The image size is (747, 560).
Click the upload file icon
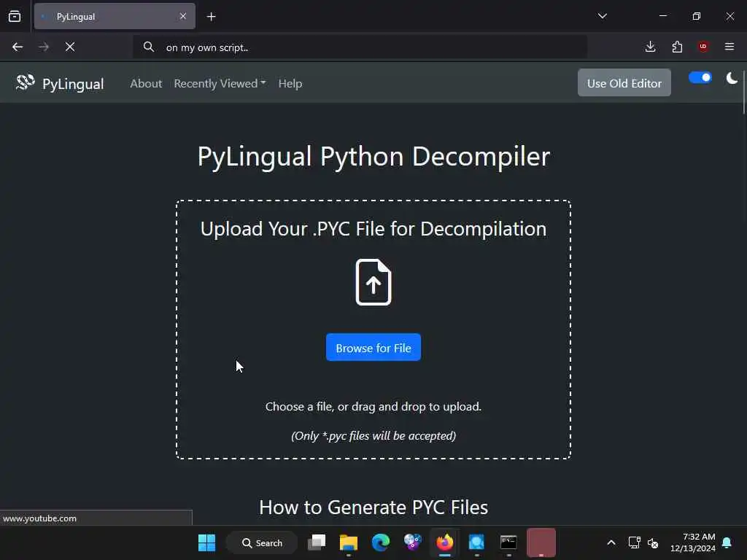click(x=373, y=282)
